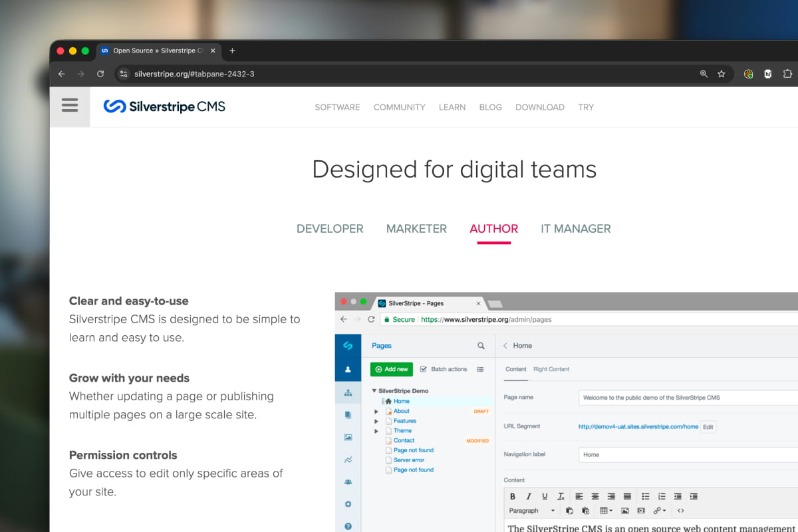
Task: Close the Open Source » Silverstripe tab
Action: click(x=213, y=51)
